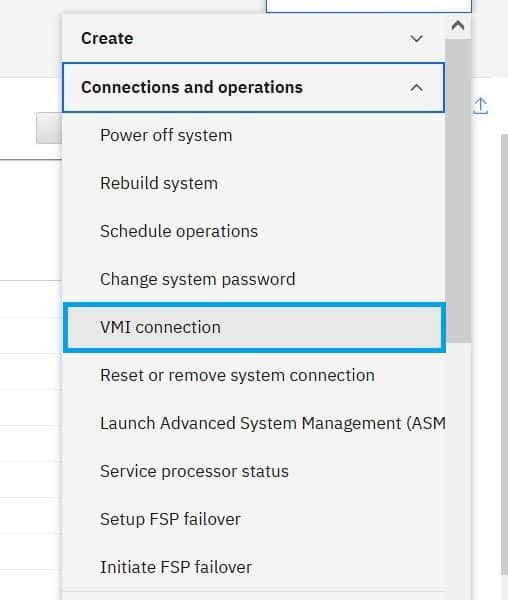Click the page scrollbar at right edge

pos(505,354)
